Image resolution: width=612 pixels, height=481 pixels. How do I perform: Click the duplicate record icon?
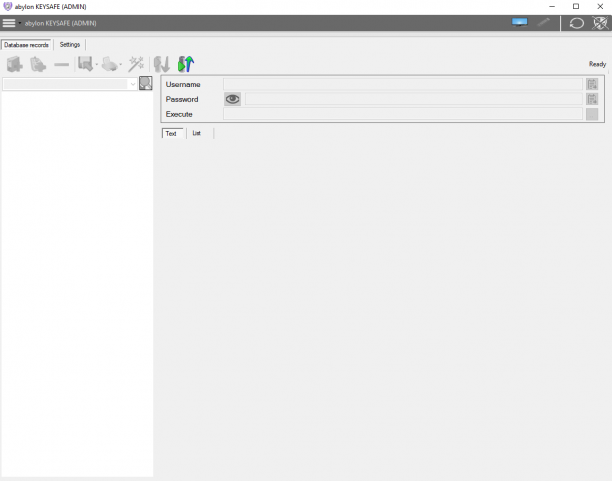[x=38, y=64]
